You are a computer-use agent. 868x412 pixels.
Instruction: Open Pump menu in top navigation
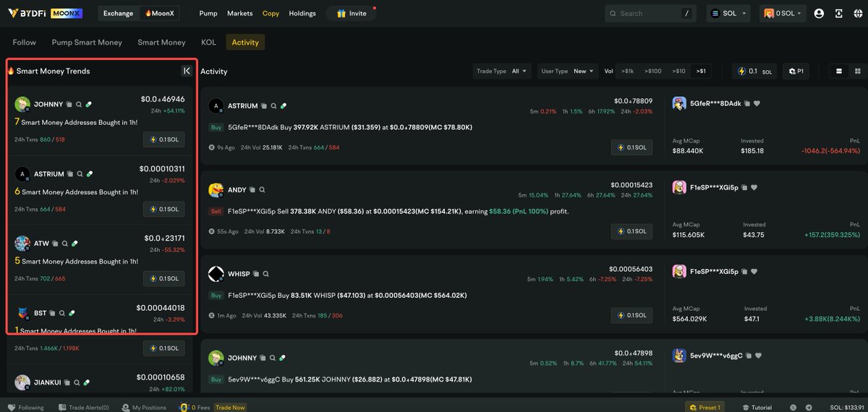pos(208,13)
